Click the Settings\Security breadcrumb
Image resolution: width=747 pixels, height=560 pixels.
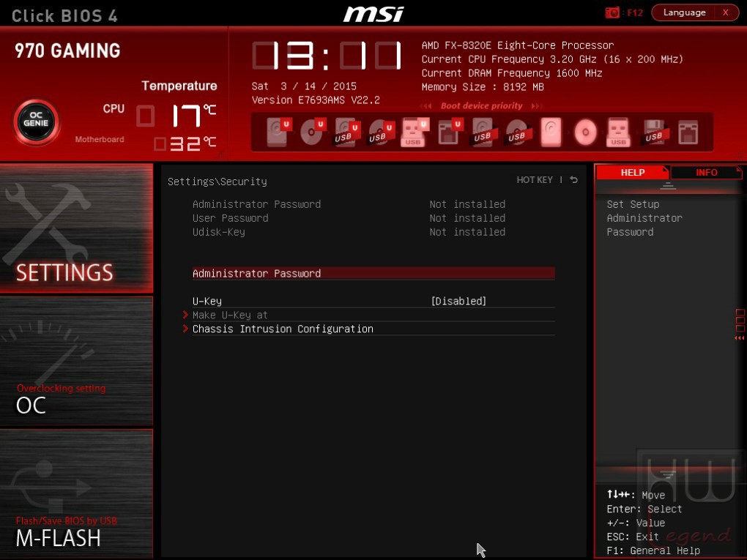[x=218, y=182]
